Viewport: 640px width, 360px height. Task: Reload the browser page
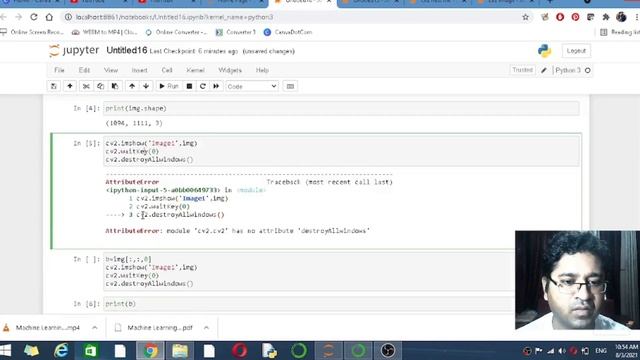coord(34,17)
